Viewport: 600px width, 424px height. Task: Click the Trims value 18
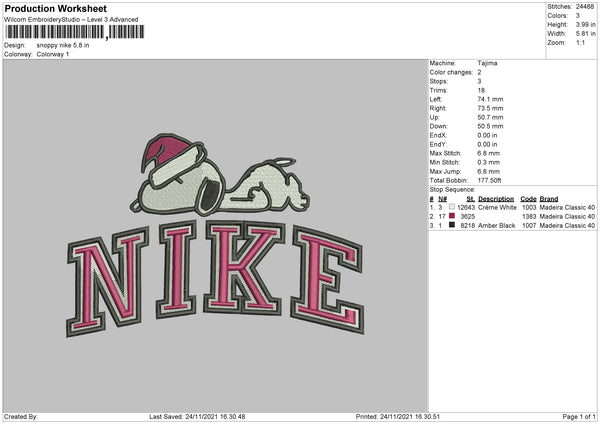pos(481,90)
